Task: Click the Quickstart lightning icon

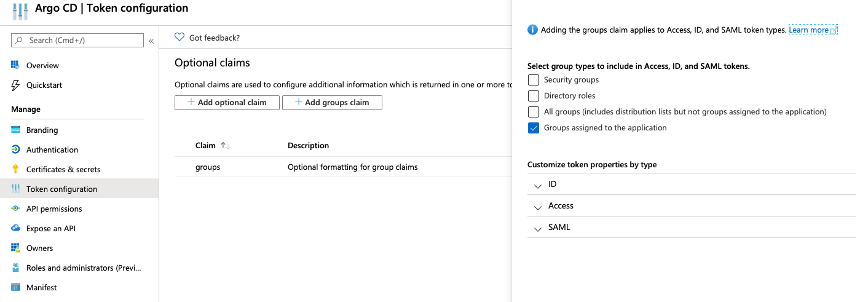Action: tap(15, 85)
